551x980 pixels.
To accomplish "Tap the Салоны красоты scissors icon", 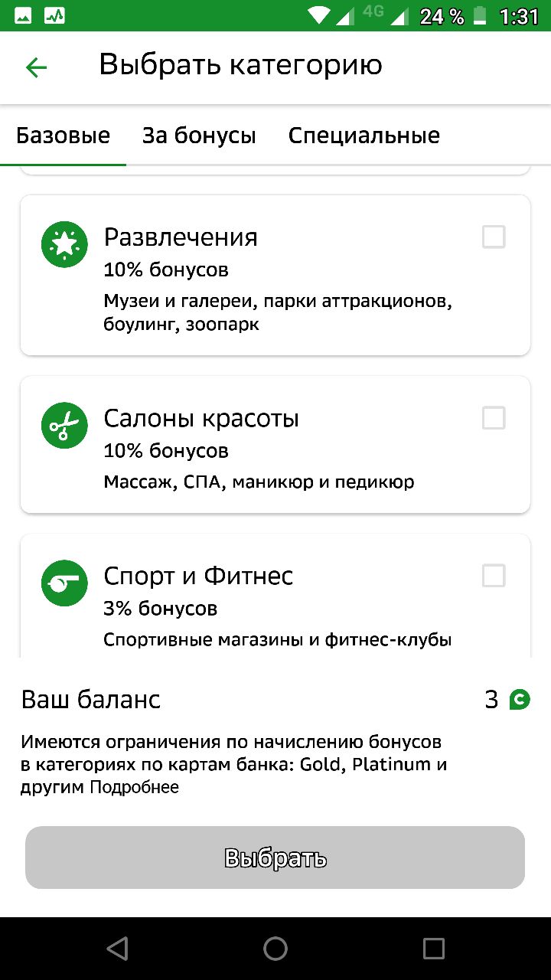I will (x=65, y=426).
